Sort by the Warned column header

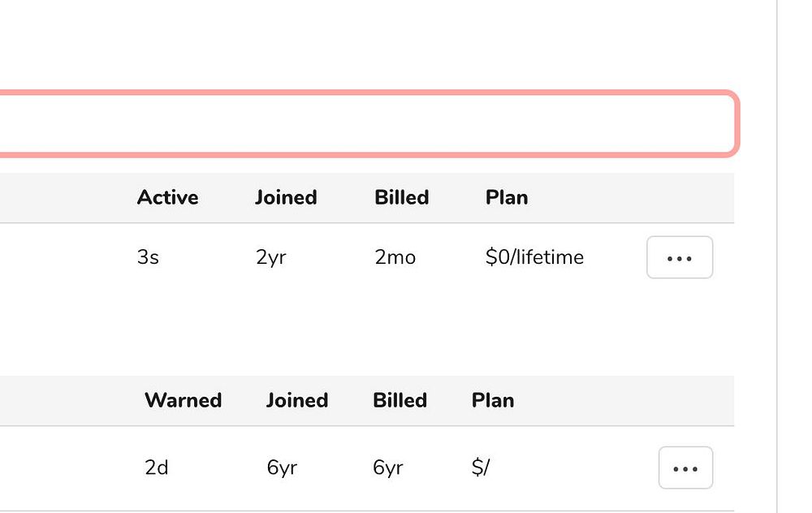(x=183, y=400)
